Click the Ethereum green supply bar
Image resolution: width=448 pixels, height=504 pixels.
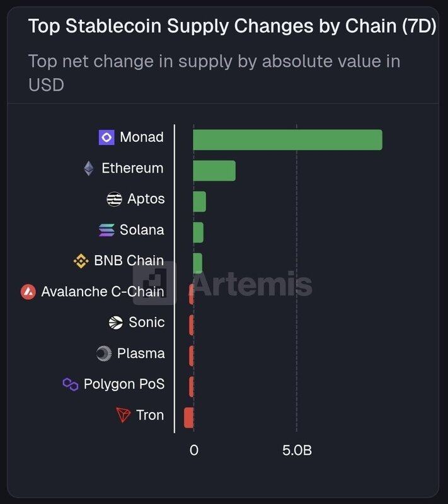pos(214,171)
